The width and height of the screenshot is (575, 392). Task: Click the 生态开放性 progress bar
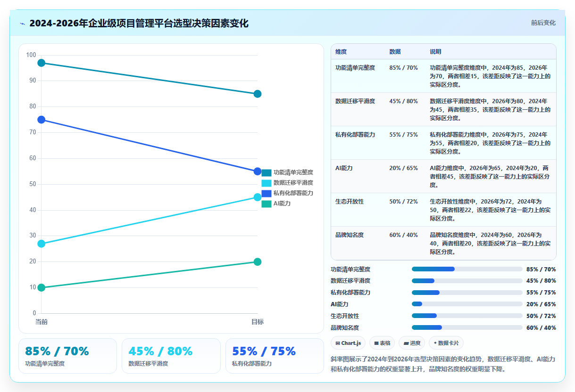coord(467,316)
